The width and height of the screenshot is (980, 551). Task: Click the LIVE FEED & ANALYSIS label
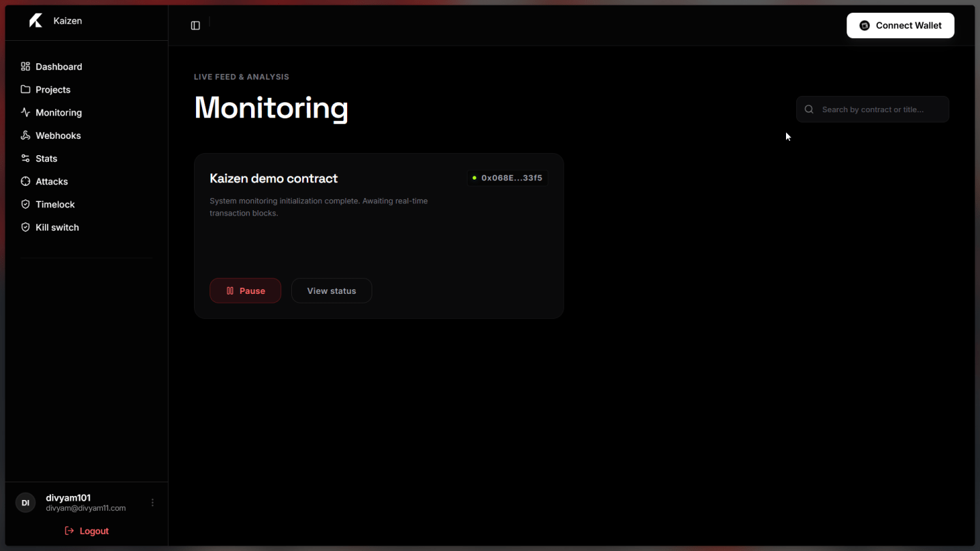(x=242, y=77)
